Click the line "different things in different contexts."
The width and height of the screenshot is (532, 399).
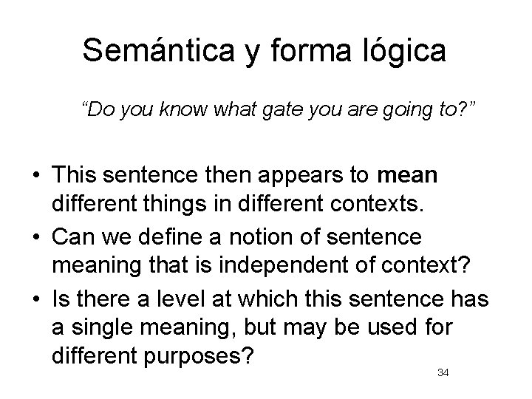[x=238, y=204]
